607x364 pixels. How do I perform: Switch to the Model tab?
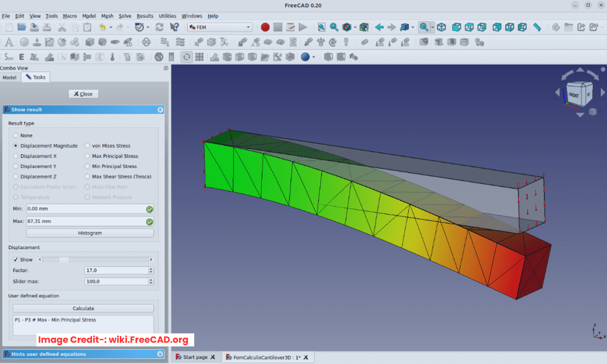coord(10,77)
